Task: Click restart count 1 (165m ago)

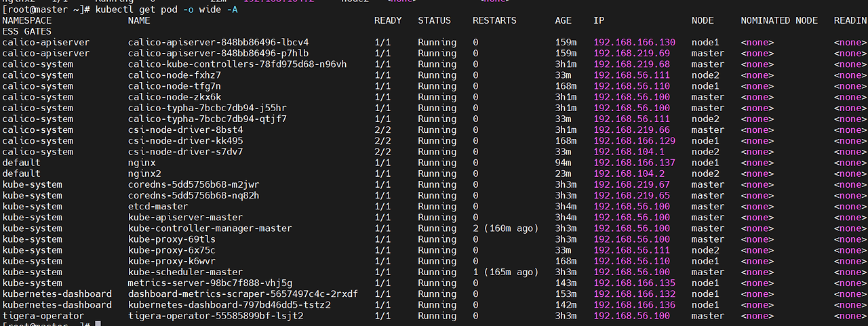Action: pyautogui.click(x=505, y=272)
